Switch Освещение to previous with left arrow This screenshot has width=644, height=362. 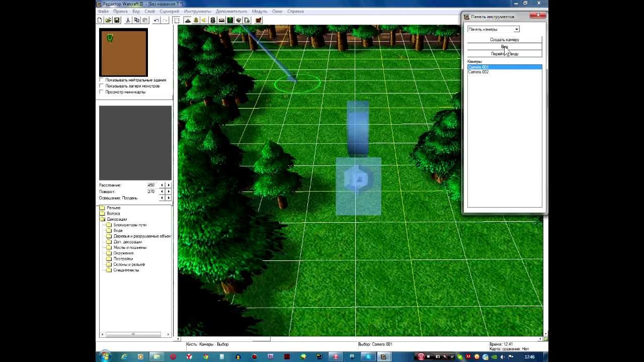coord(162,198)
